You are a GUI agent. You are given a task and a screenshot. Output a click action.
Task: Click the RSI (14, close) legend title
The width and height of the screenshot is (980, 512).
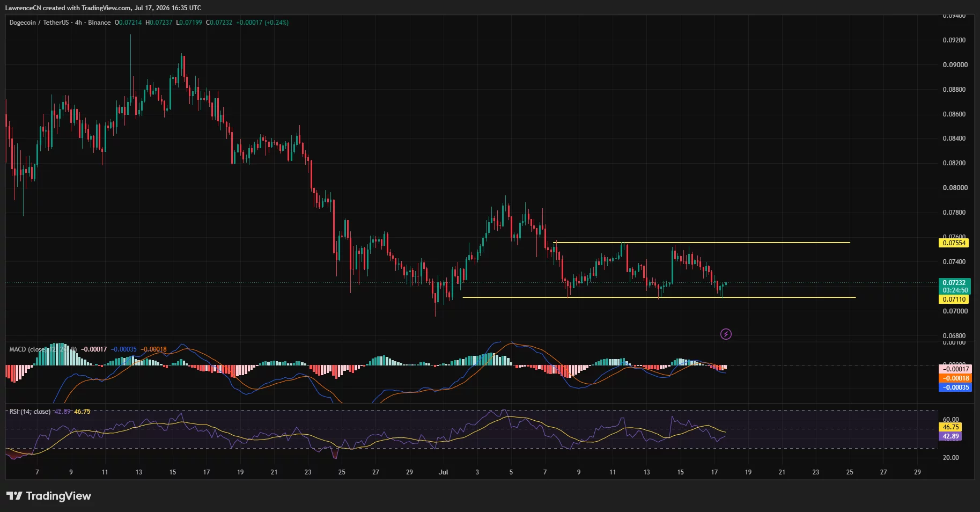(30, 412)
